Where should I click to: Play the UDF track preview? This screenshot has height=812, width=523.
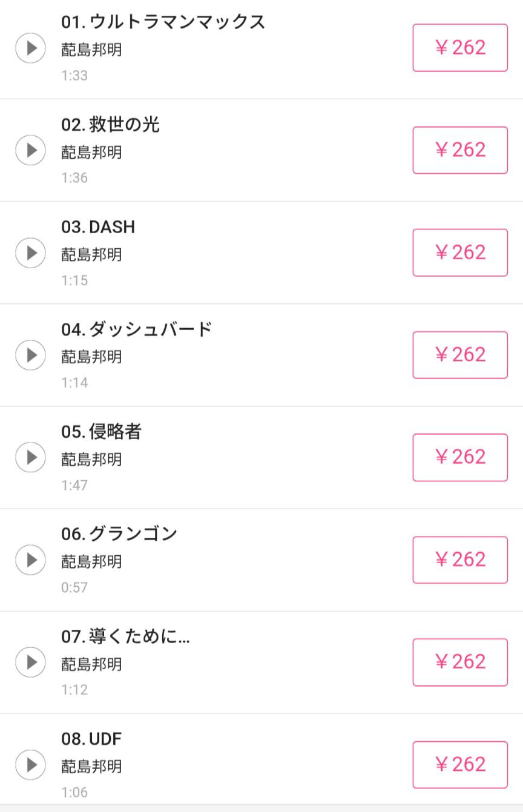coord(30,764)
